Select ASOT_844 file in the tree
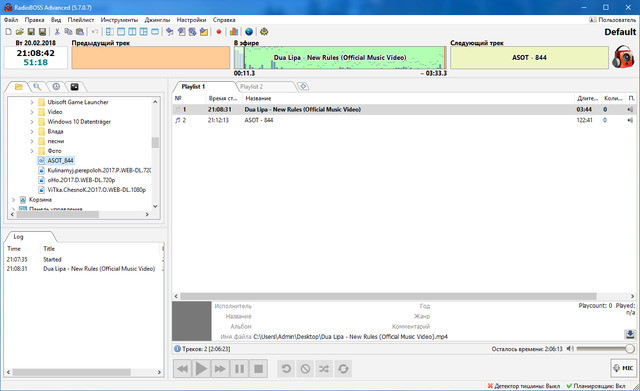The height and width of the screenshot is (391, 640). click(x=60, y=160)
